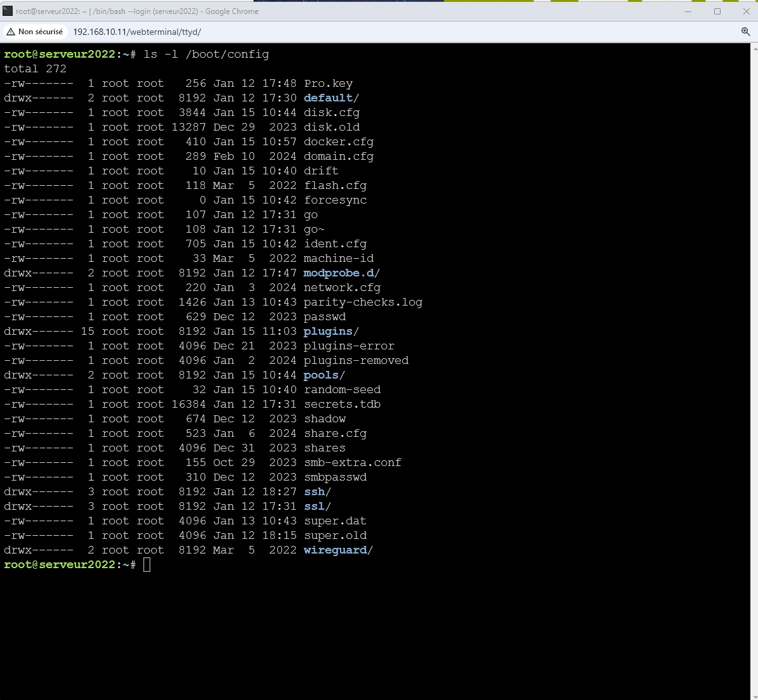Click the 'Non sécurisé' security warning badge
The height and width of the screenshot is (700, 758).
point(34,32)
